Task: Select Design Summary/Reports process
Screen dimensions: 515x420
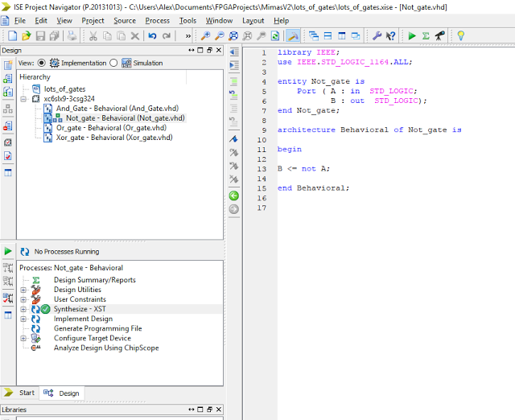Action: point(95,280)
